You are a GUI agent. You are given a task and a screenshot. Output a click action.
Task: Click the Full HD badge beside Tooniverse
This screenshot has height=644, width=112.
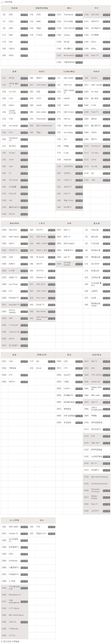[x=79, y=15]
